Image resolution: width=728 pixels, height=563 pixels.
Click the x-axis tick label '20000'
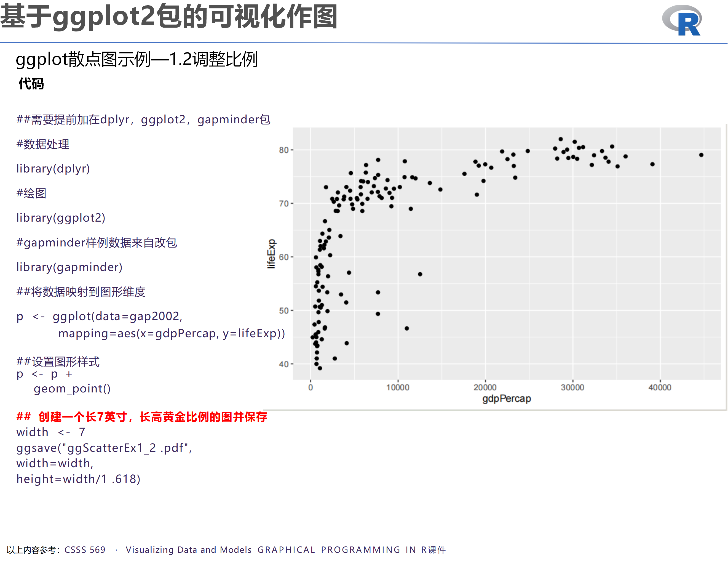pos(485,387)
